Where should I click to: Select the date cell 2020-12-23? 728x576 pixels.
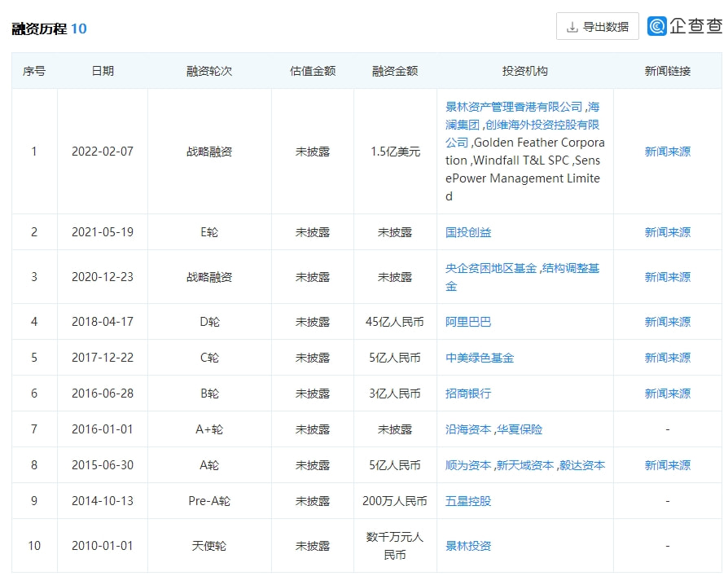pos(103,277)
